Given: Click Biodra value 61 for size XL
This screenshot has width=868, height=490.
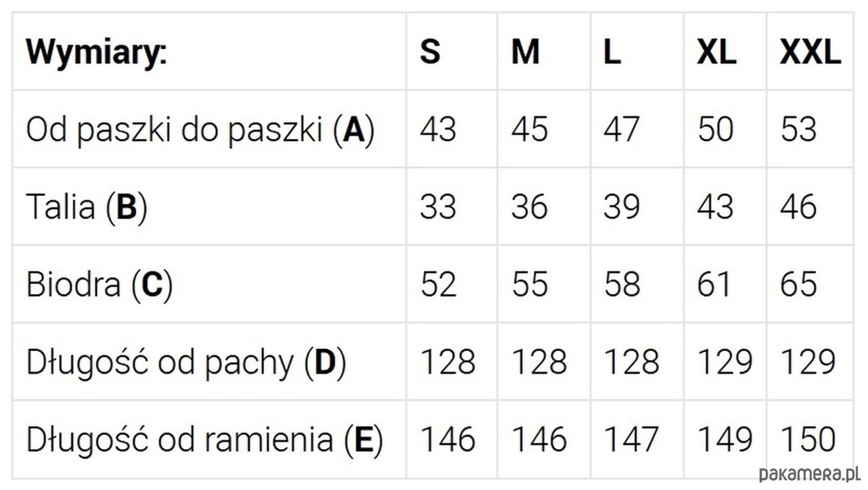Looking at the screenshot, I should (715, 285).
